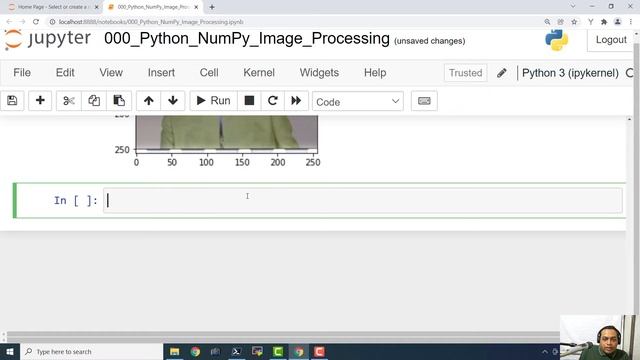The width and height of the screenshot is (640, 360).
Task: Click the Python 3 (ipykernel) kernel name
Action: point(570,73)
